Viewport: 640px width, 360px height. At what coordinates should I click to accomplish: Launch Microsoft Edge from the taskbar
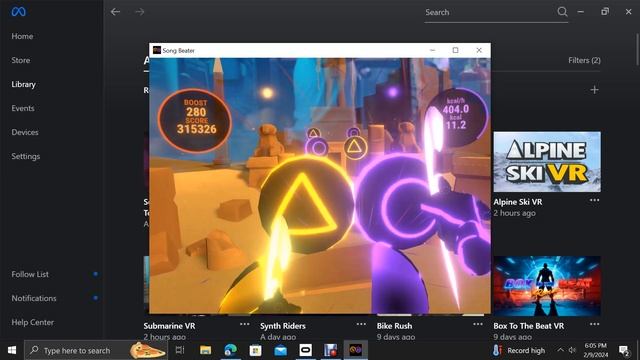click(x=231, y=350)
